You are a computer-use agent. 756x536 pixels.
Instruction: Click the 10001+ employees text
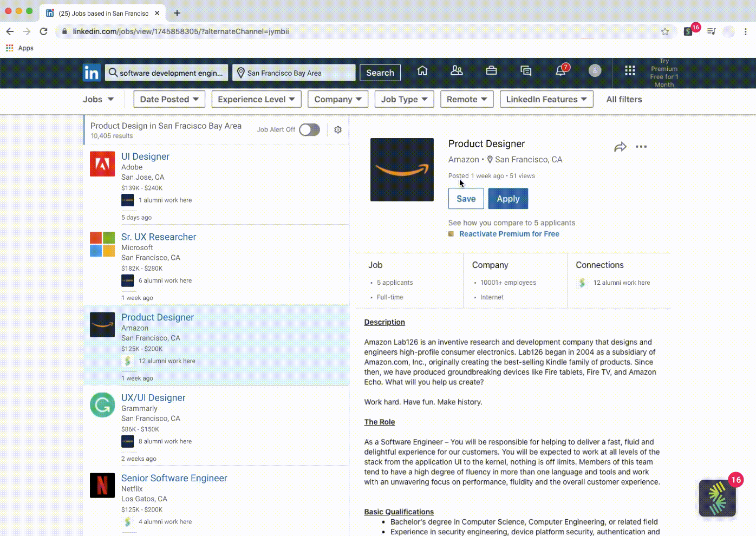(508, 283)
